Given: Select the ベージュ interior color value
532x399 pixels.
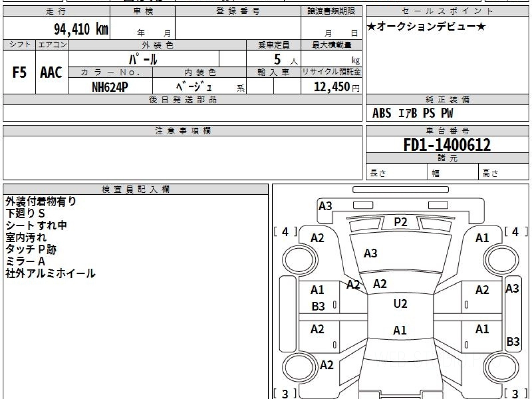Looking at the screenshot, I should coord(194,86).
